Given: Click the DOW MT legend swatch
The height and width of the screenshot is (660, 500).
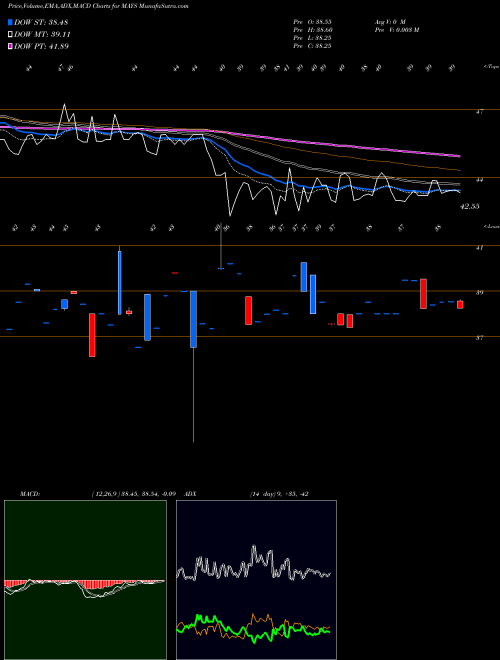Looking at the screenshot, I should [10, 34].
